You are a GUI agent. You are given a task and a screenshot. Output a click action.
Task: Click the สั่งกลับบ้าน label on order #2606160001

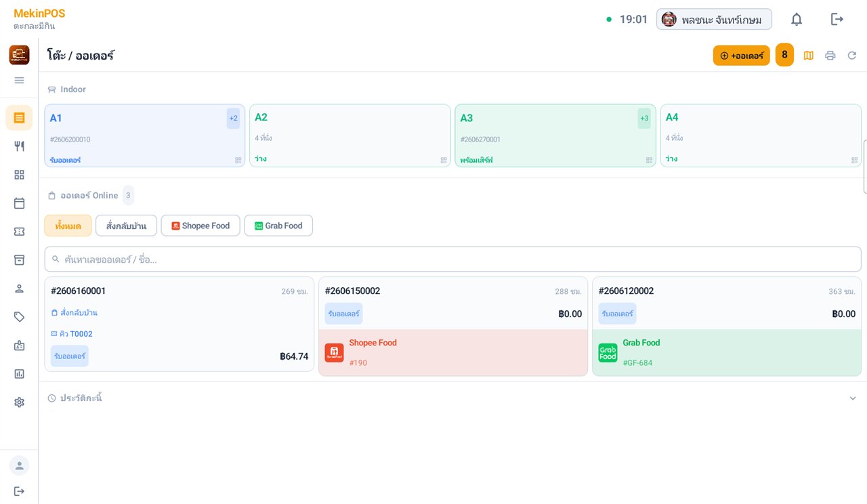[x=79, y=313]
